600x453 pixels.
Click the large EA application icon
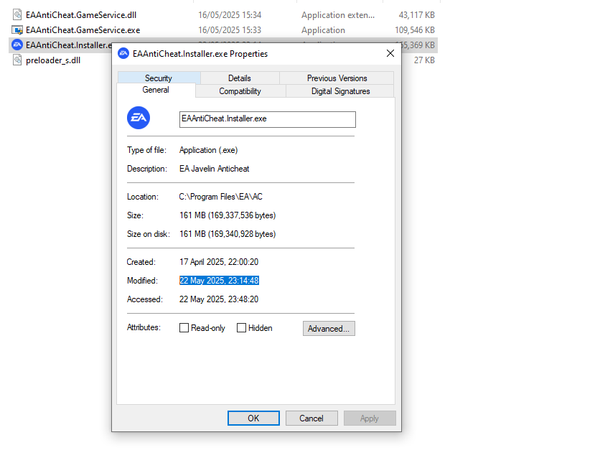point(139,118)
